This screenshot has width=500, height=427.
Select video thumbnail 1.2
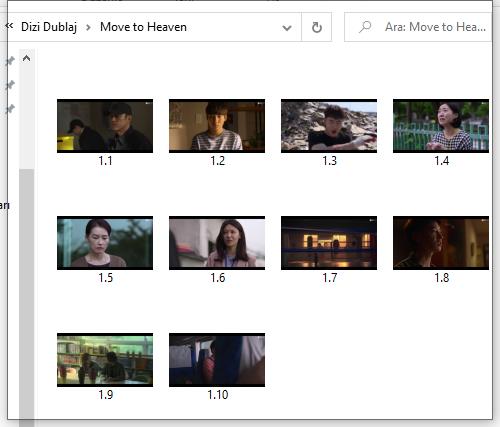click(217, 126)
